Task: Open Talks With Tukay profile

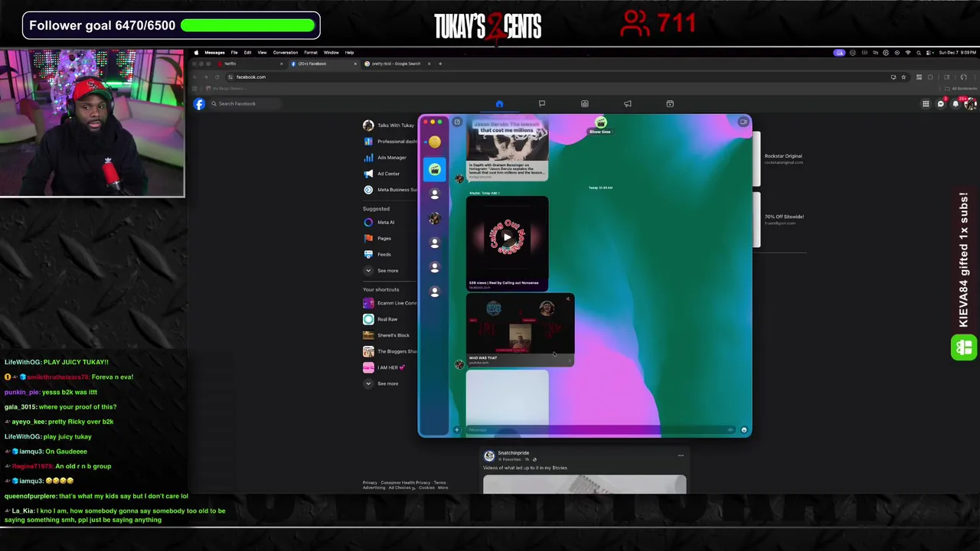Action: point(390,126)
